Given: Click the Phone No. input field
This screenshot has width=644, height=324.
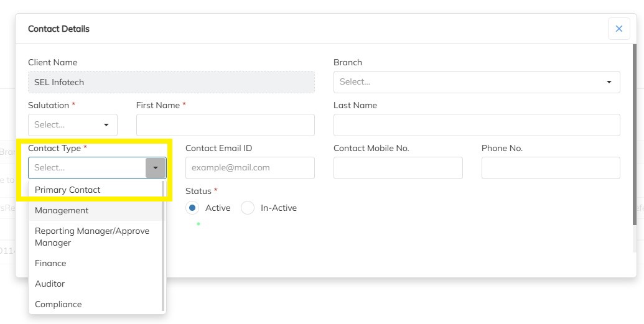Looking at the screenshot, I should coord(551,168).
